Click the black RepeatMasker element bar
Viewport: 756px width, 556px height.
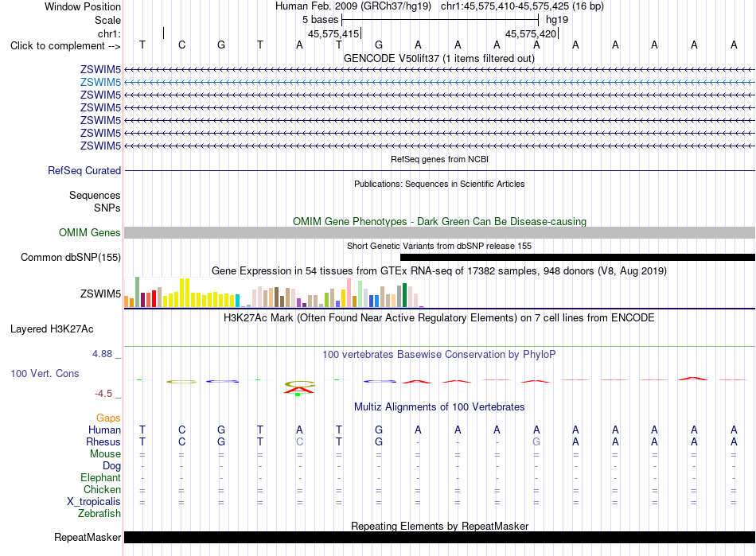click(x=440, y=537)
